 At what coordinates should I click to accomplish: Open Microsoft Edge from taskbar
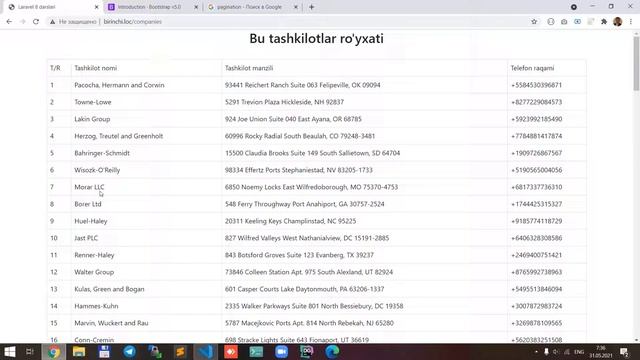[332, 351]
